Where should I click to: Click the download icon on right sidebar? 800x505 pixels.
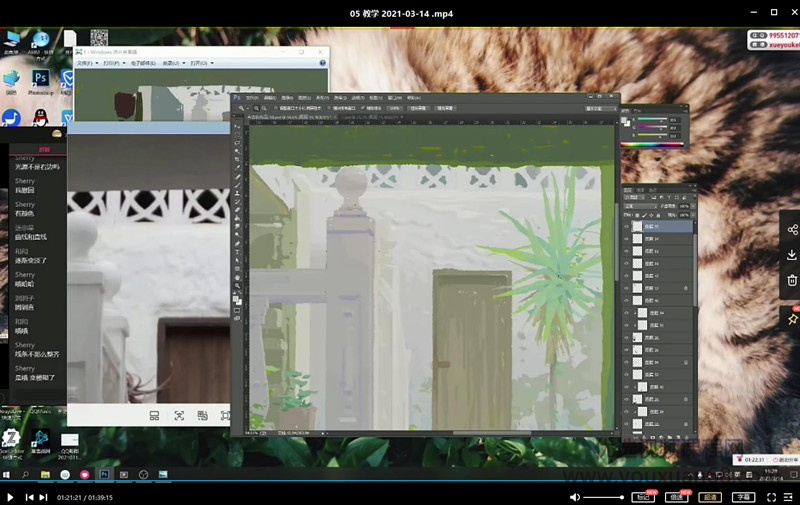(x=792, y=255)
